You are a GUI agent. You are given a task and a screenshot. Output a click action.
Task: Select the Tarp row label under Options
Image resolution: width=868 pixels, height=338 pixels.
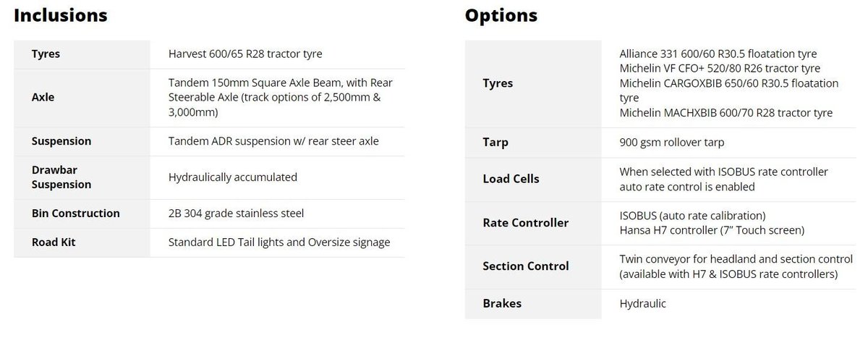(x=495, y=143)
